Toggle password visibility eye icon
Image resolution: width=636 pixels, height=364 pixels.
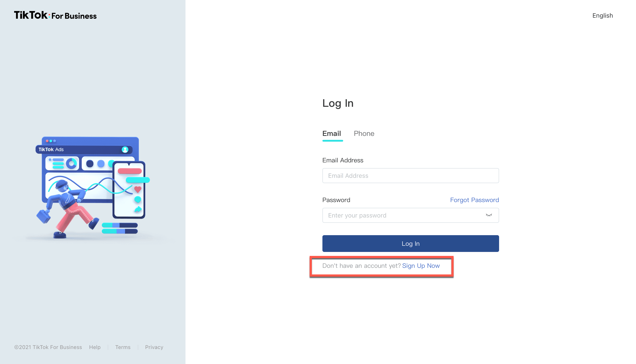[489, 215]
